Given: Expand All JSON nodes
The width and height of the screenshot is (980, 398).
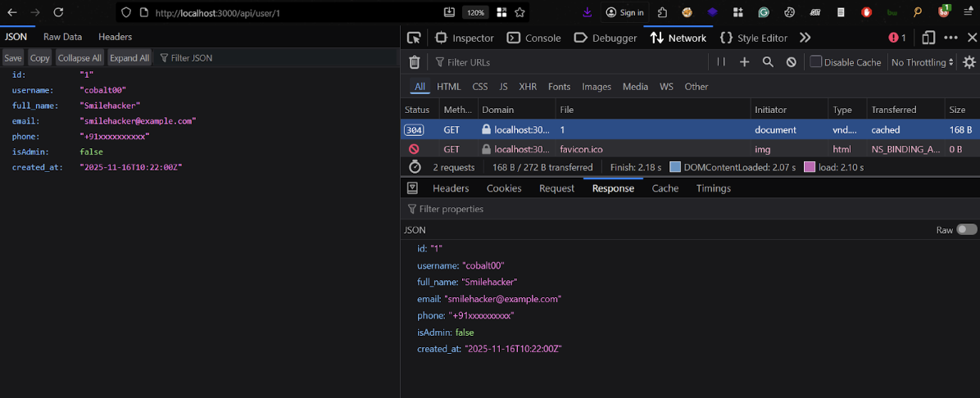Looking at the screenshot, I should (x=129, y=57).
